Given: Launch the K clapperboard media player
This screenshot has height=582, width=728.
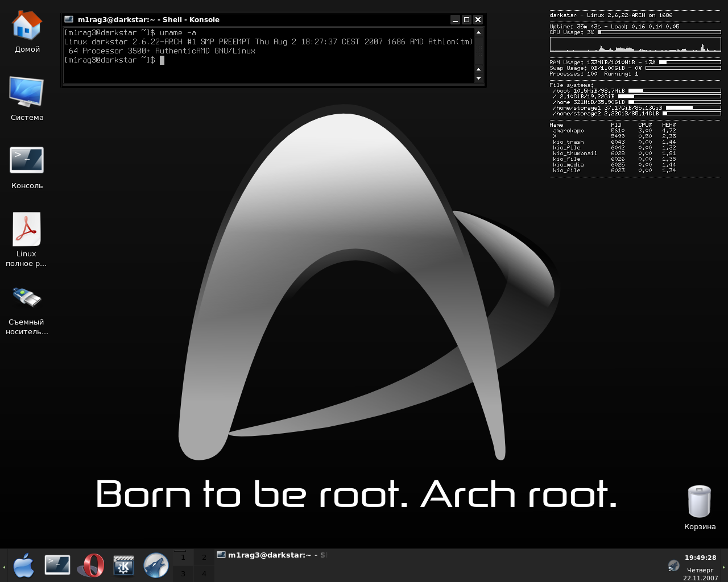Looking at the screenshot, I should coord(123,566).
